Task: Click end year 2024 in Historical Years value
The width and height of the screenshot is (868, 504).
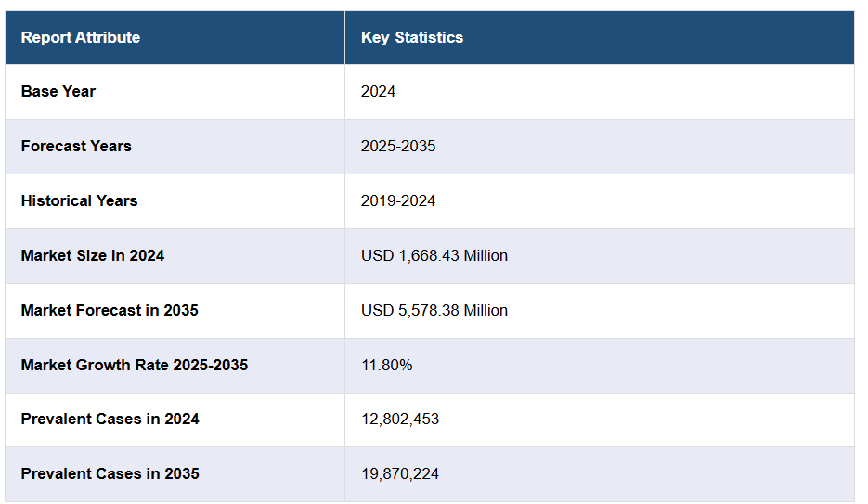Action: pos(419,200)
